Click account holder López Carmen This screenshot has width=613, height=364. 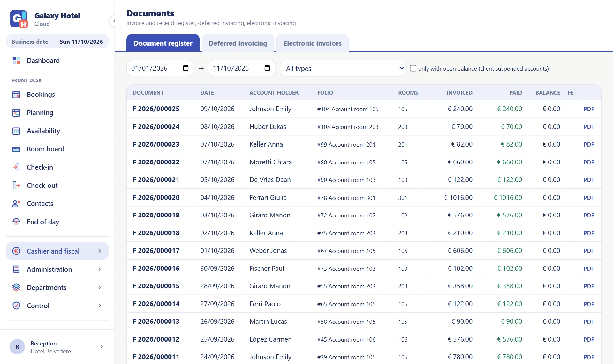270,339
